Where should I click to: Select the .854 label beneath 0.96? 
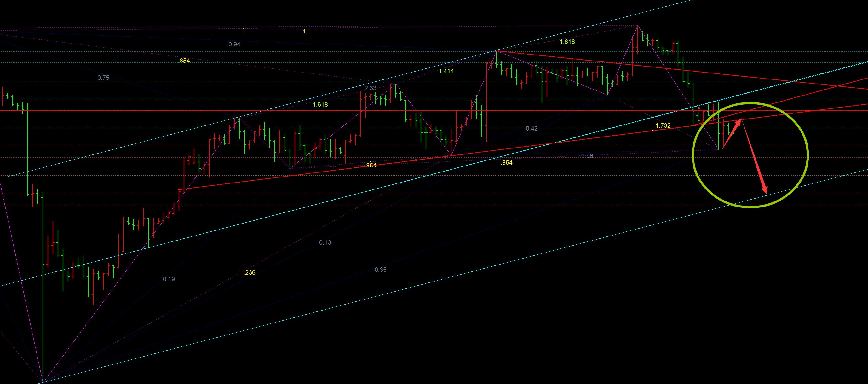click(506, 162)
